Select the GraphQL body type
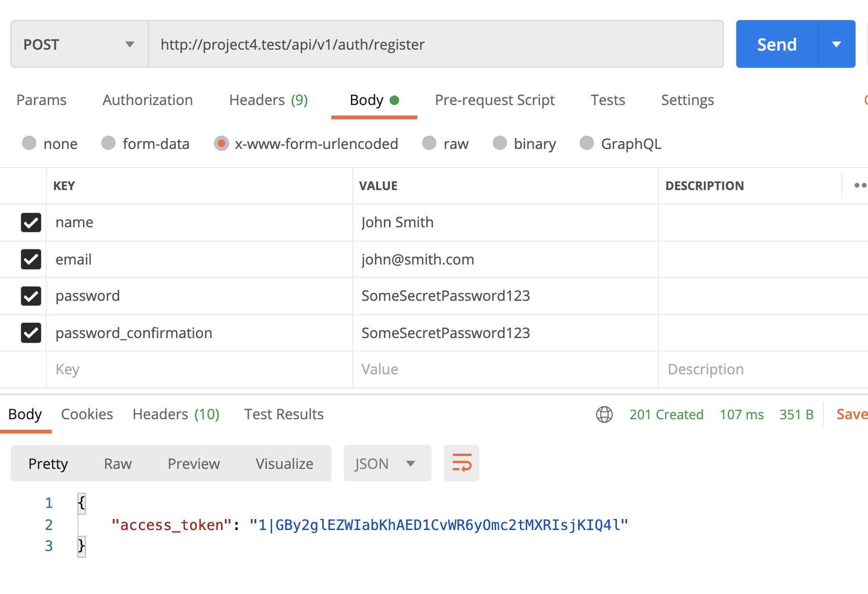This screenshot has height=594, width=868. click(x=586, y=143)
